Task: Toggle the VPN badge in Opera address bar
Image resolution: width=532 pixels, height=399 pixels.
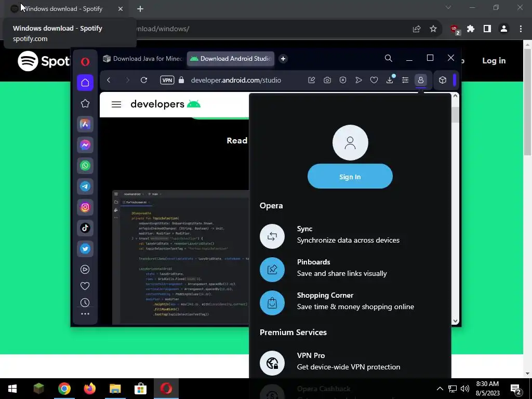Action: (167, 80)
